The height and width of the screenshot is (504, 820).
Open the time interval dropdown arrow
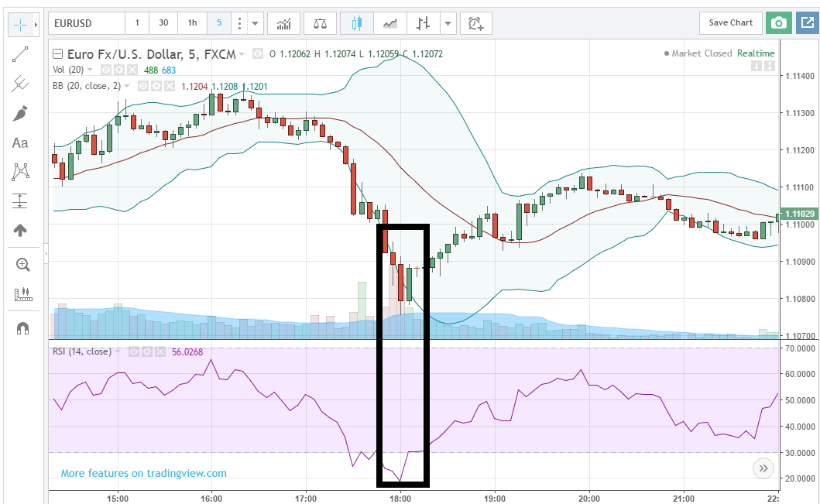click(x=256, y=23)
